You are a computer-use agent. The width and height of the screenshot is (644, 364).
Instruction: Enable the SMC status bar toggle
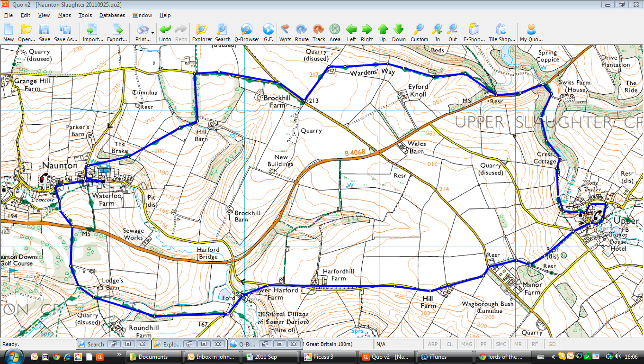[500, 344]
